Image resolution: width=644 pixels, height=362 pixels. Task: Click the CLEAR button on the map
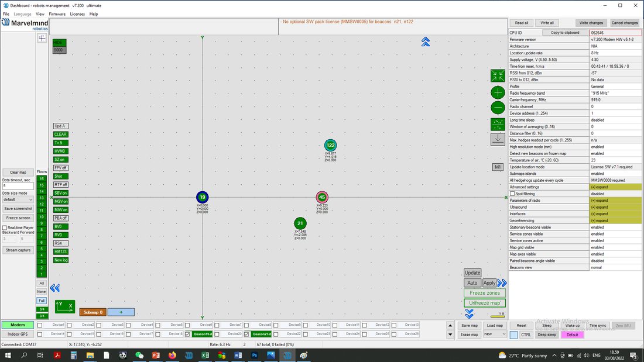tap(60, 134)
